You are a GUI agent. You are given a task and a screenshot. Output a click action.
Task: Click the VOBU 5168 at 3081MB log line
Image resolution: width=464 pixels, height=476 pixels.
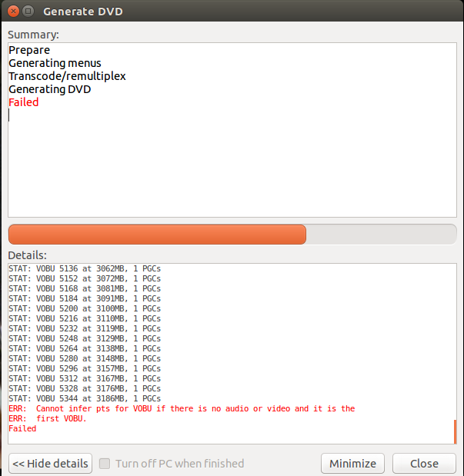[85, 288]
